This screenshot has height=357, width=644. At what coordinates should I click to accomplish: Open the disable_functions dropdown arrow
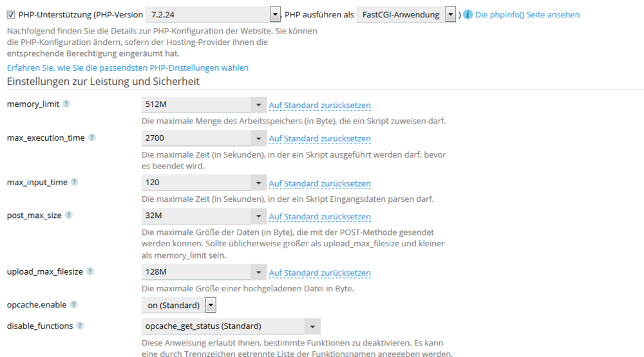coord(312,326)
